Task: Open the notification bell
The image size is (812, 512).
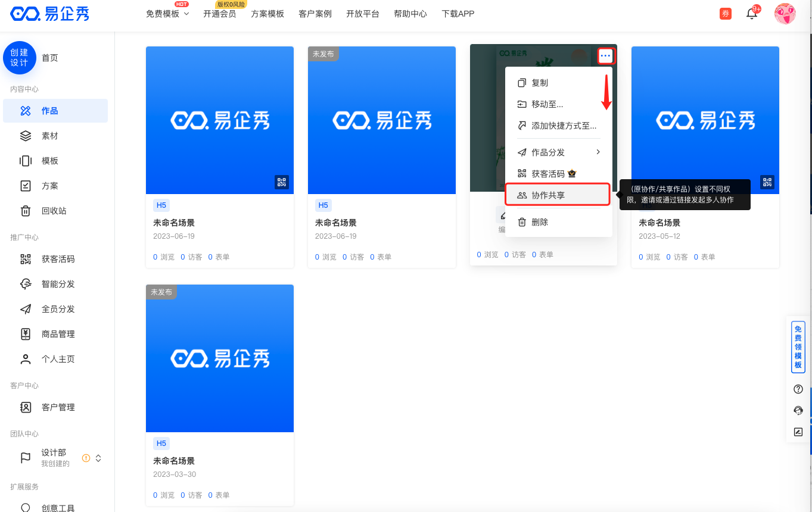Action: (x=752, y=14)
